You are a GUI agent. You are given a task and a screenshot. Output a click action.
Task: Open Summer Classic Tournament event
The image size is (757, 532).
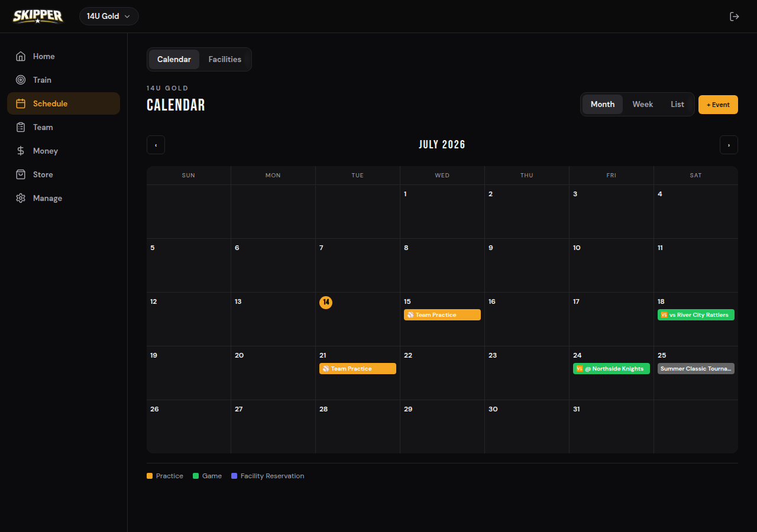click(x=696, y=369)
